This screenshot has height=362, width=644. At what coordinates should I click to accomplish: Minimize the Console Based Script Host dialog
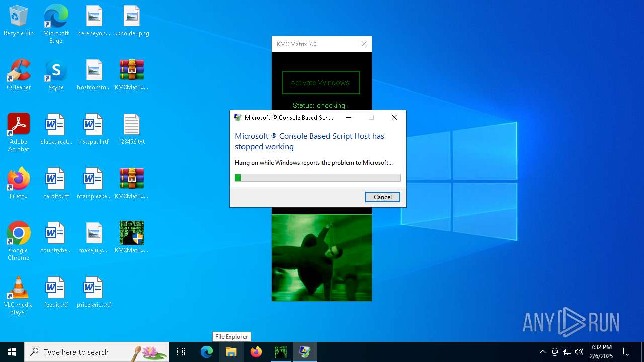pyautogui.click(x=349, y=117)
